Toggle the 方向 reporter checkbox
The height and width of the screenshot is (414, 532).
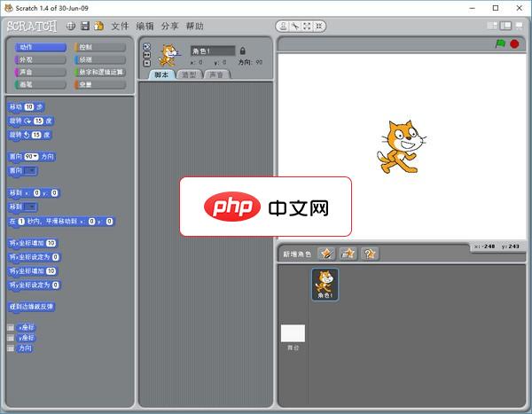[11, 348]
